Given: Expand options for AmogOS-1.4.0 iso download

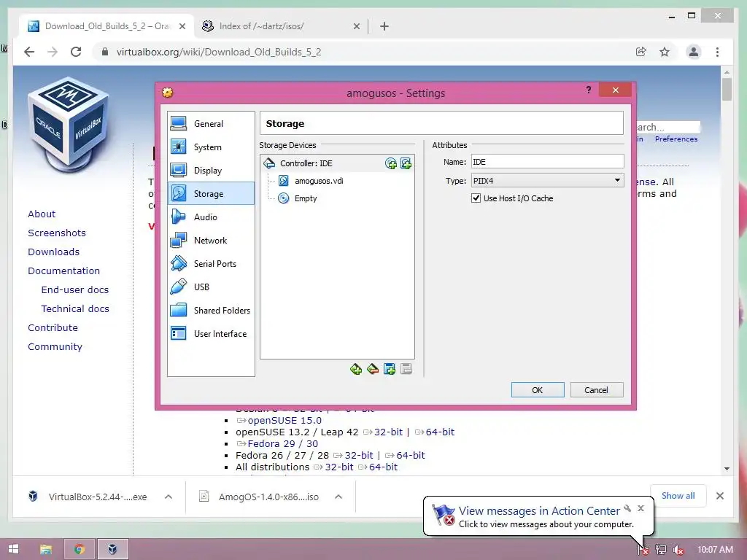Looking at the screenshot, I should pos(338,497).
